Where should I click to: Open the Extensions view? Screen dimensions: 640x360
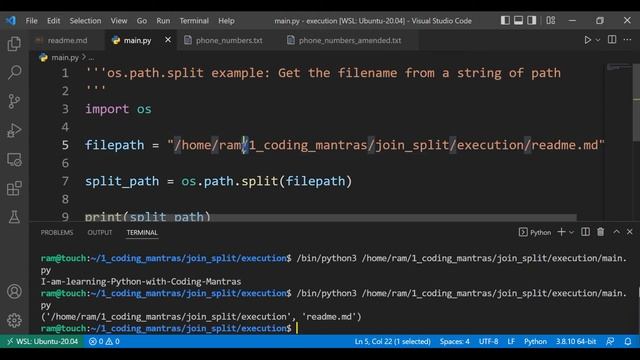click(x=14, y=188)
